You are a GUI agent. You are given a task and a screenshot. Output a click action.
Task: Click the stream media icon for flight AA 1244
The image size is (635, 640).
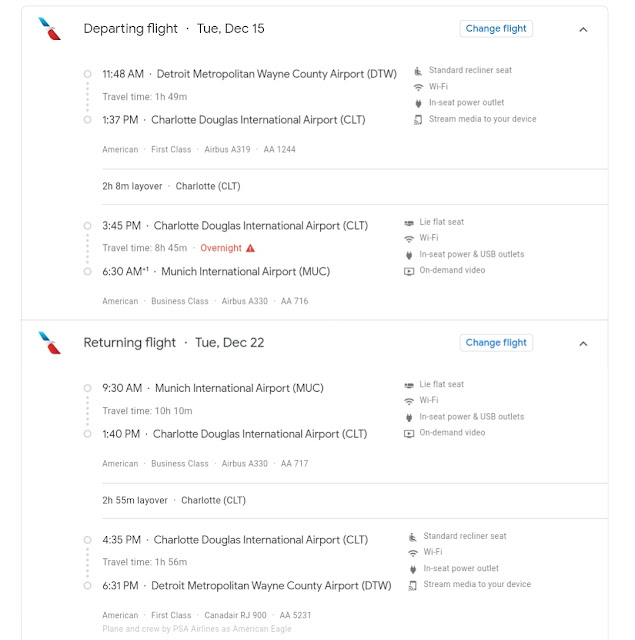click(419, 119)
